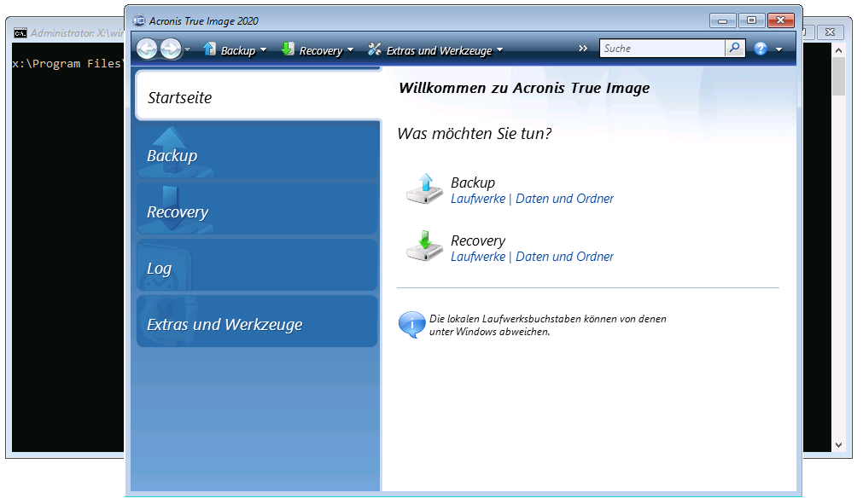
Task: Click the forward navigation arrow
Action: point(171,49)
